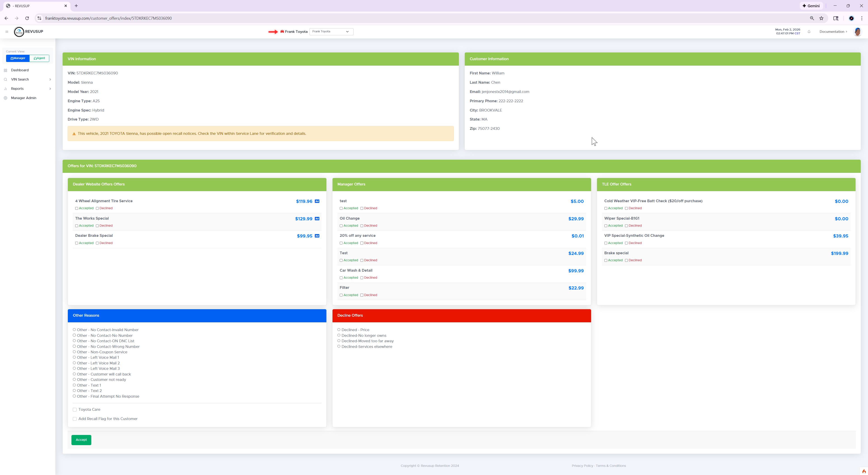
Task: Click the user avatar in the top right
Action: [x=857, y=32]
